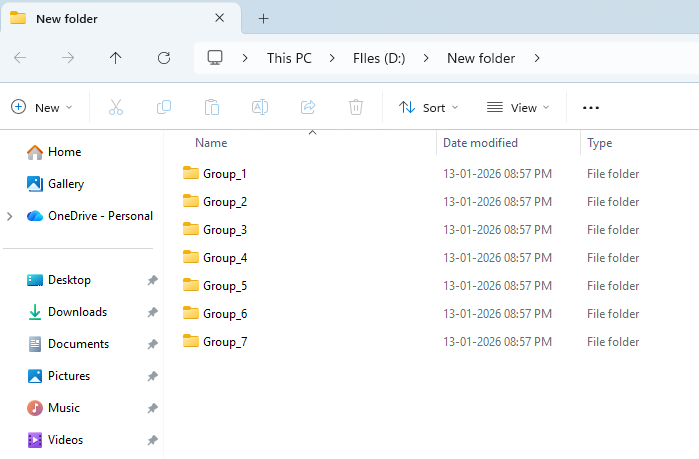
Task: Click chevron after This PC in breadcrumb
Action: pos(332,58)
